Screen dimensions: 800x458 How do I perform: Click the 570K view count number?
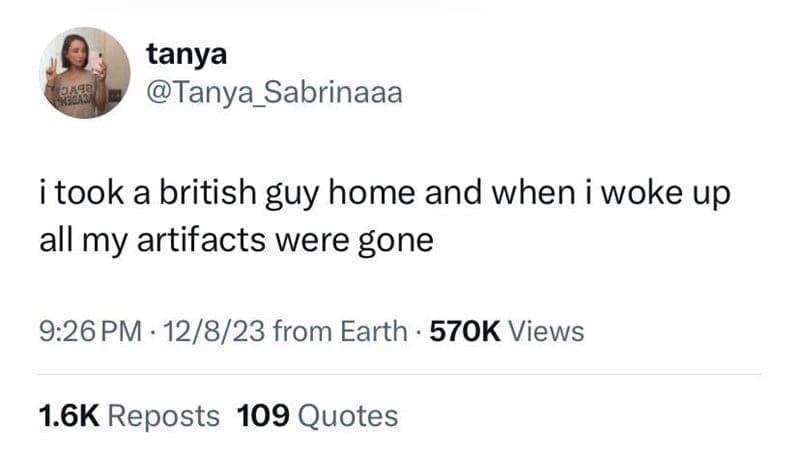tap(464, 329)
